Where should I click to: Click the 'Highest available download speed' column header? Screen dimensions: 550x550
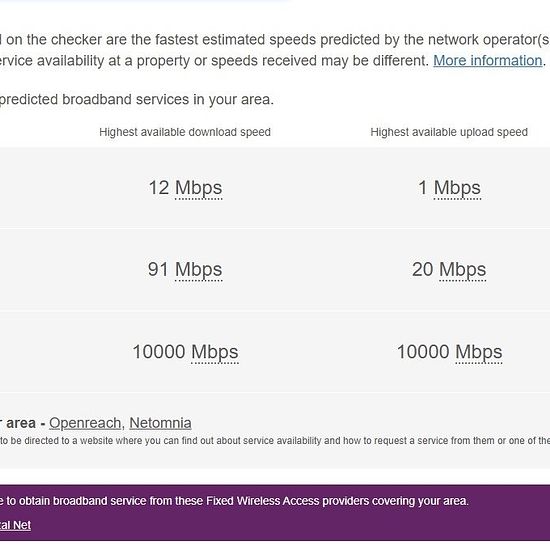click(x=185, y=132)
